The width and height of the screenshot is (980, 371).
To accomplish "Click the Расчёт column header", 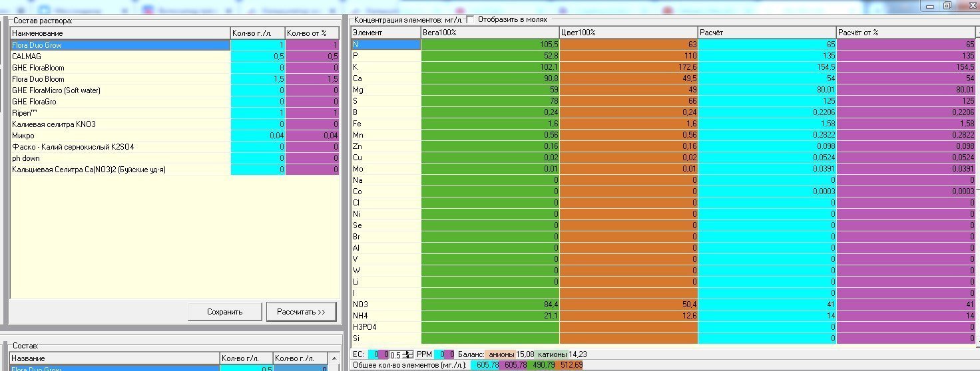I will pyautogui.click(x=767, y=33).
